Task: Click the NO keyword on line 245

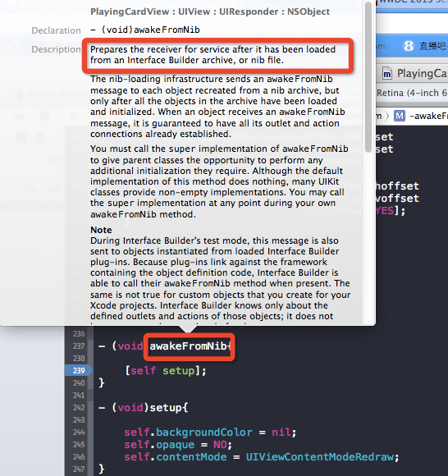Action: pos(220,445)
